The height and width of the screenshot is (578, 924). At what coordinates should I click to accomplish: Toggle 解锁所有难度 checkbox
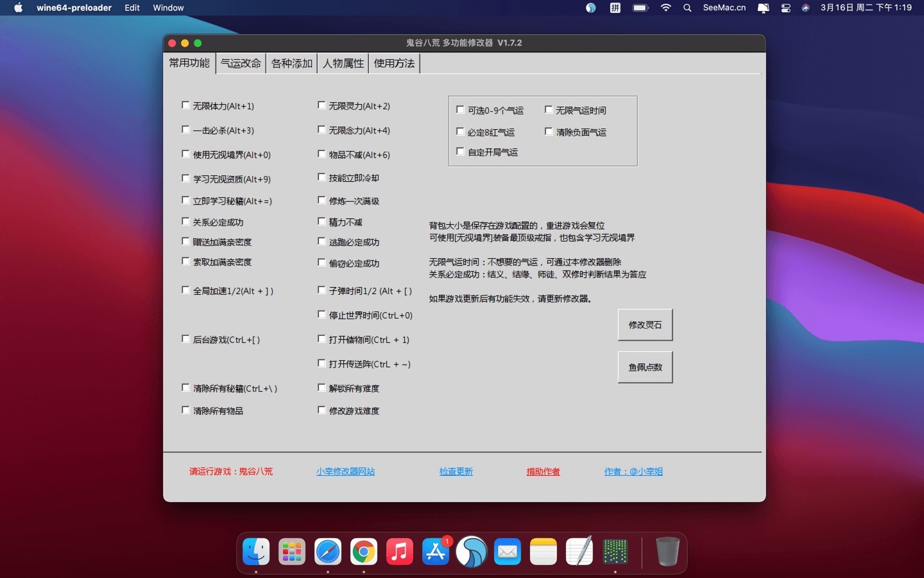click(322, 388)
